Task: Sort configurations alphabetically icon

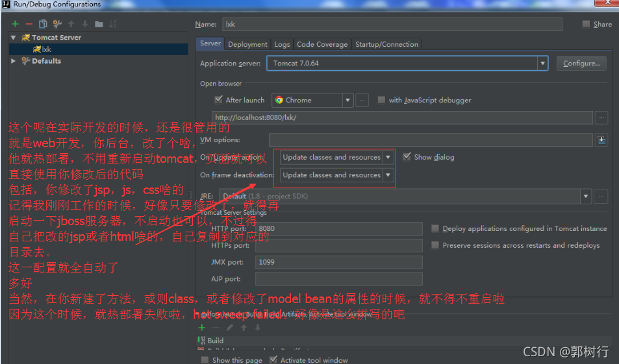Action: click(113, 24)
